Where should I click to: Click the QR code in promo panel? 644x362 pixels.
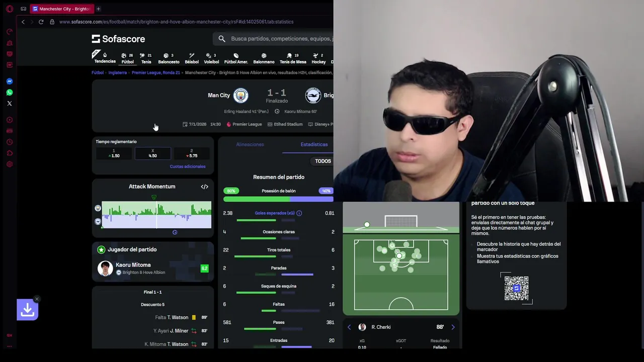[x=516, y=288]
